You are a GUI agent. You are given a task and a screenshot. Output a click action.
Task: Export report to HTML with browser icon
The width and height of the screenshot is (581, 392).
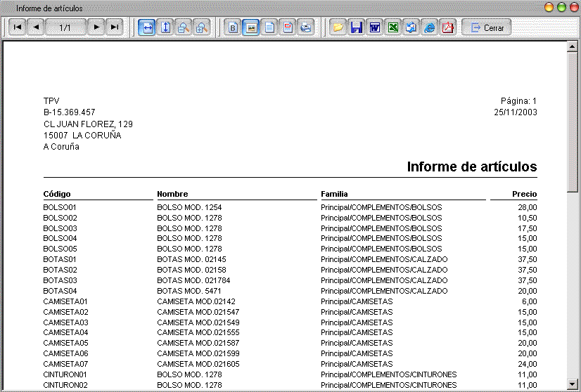pyautogui.click(x=430, y=27)
